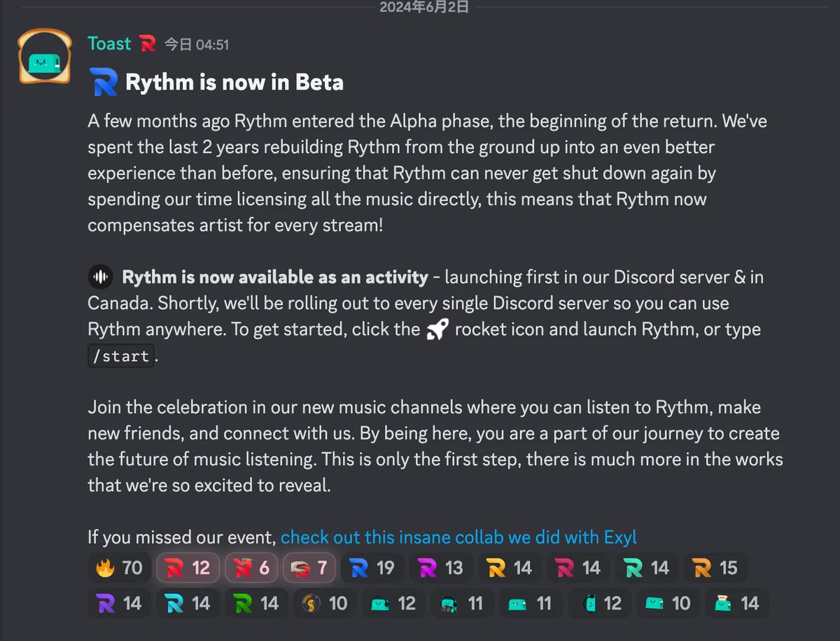The height and width of the screenshot is (641, 840).
Task: Click the rocket emoji in the message
Action: pos(437,330)
